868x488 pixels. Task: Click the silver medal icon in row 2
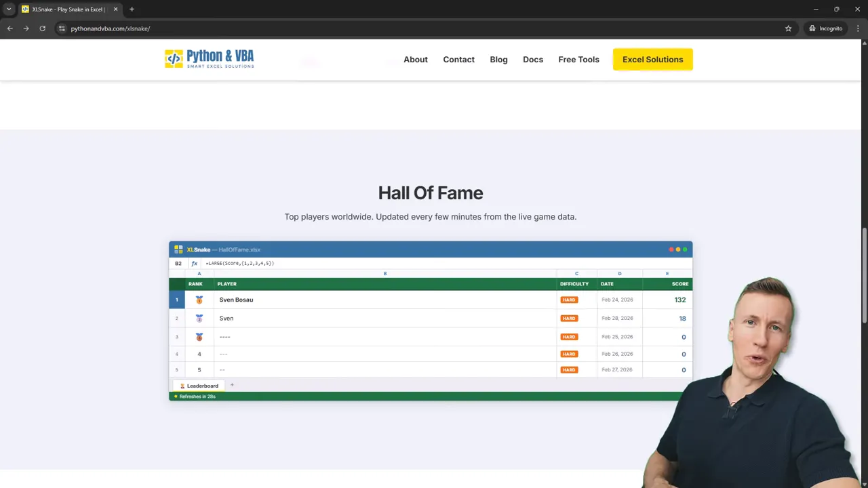(x=199, y=319)
